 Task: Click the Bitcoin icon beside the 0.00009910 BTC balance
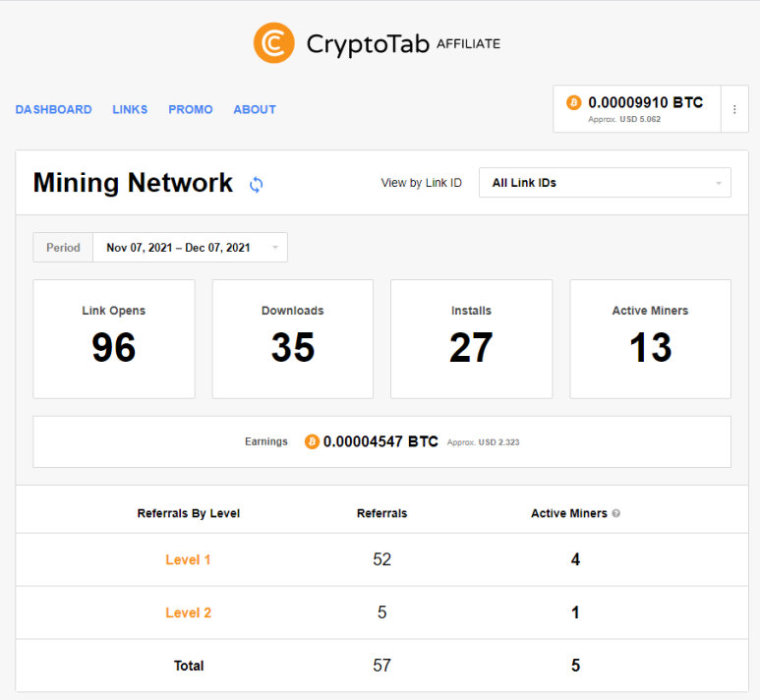coord(574,103)
